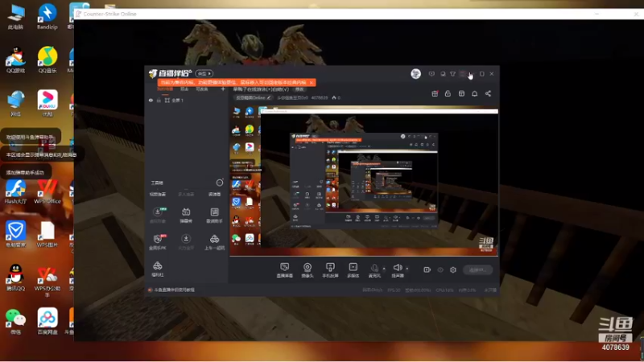Open 腾讯QQ desktop shortcut
This screenshot has height=362, width=644.
click(x=15, y=278)
